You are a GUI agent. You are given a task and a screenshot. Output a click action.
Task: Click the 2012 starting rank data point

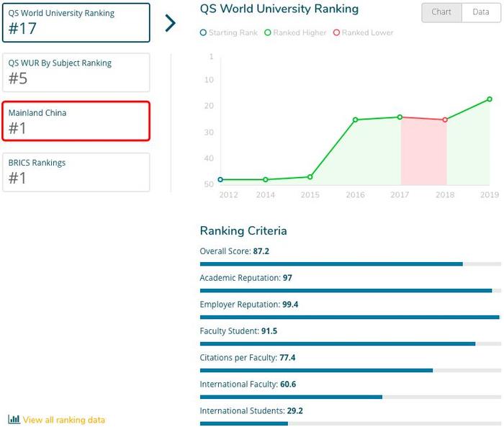pos(220,179)
